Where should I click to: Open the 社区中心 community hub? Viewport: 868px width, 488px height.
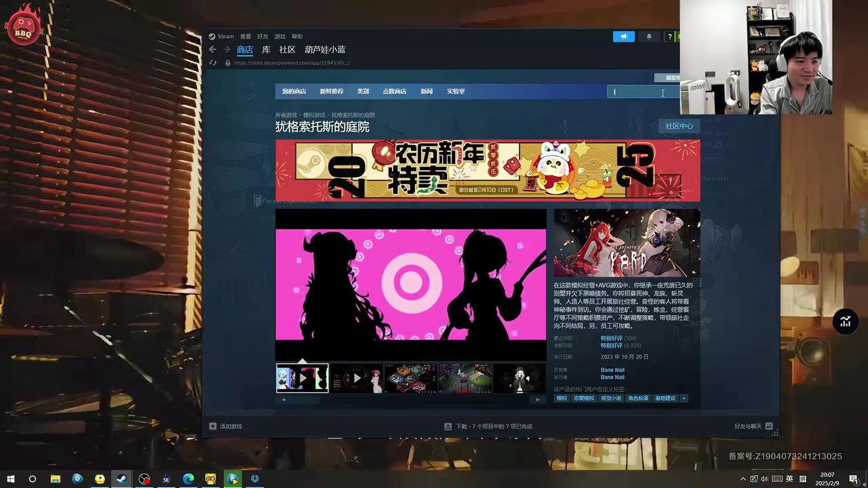pyautogui.click(x=679, y=125)
